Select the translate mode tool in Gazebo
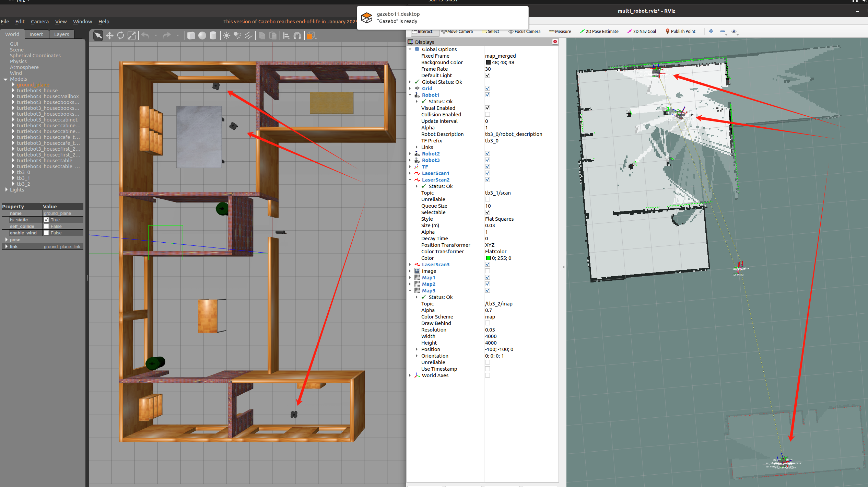The width and height of the screenshot is (868, 487). point(109,36)
